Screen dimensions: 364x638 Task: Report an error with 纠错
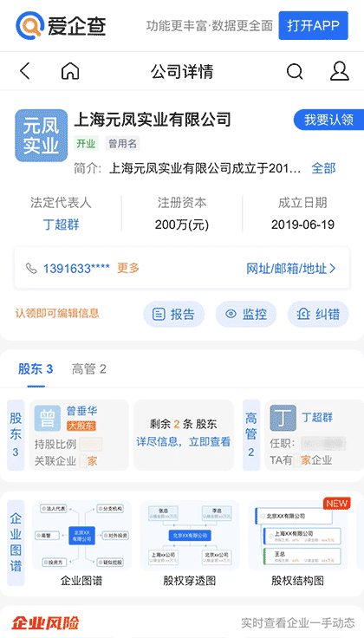(x=318, y=314)
